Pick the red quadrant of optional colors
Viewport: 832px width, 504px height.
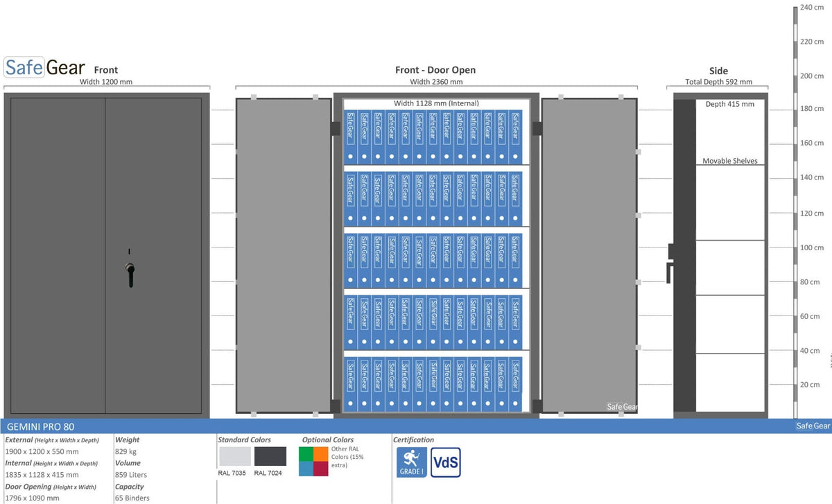pos(320,469)
